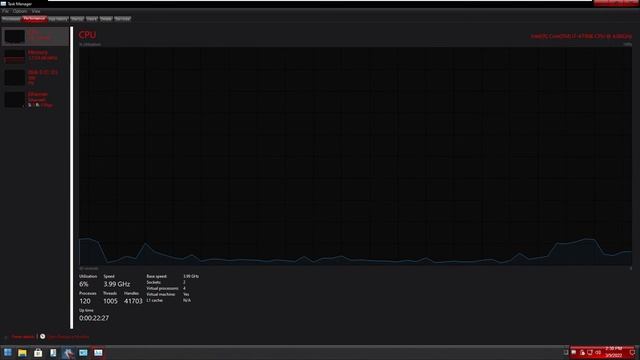Click the L1 cache N/A entry
This screenshot has height=360, width=640.
[x=169, y=300]
